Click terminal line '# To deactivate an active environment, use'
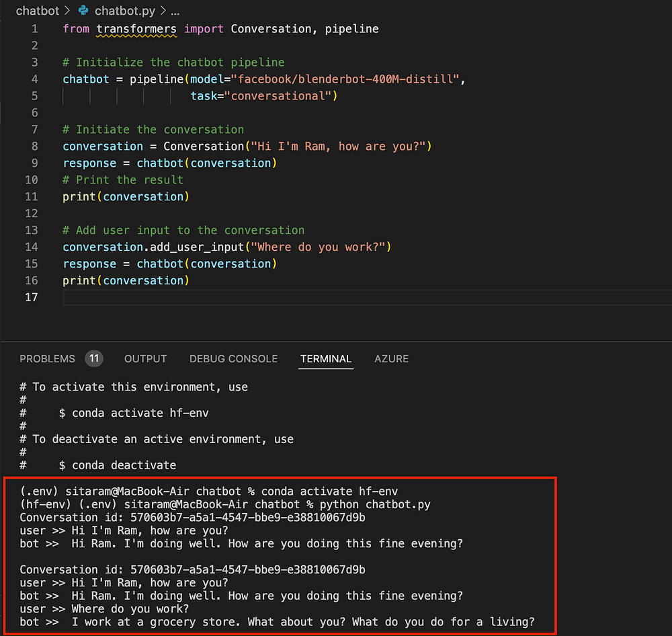Screen dimensions: 672x636 [x=157, y=439]
